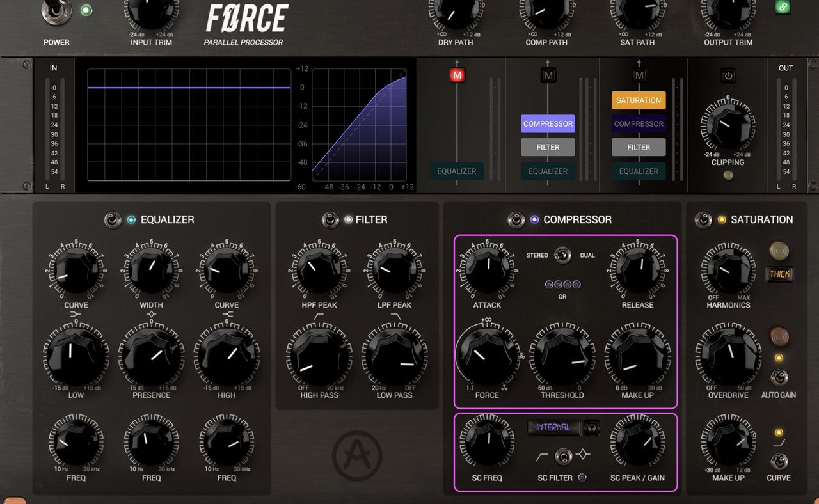
Task: Click the sidechain listen headphone icon
Action: coord(592,427)
